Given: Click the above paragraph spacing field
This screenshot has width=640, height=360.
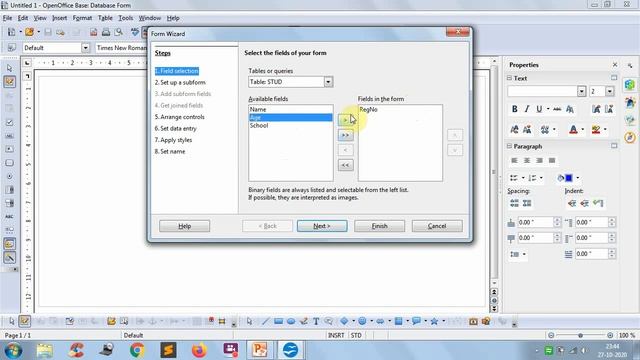Looking at the screenshot, I should [535, 222].
